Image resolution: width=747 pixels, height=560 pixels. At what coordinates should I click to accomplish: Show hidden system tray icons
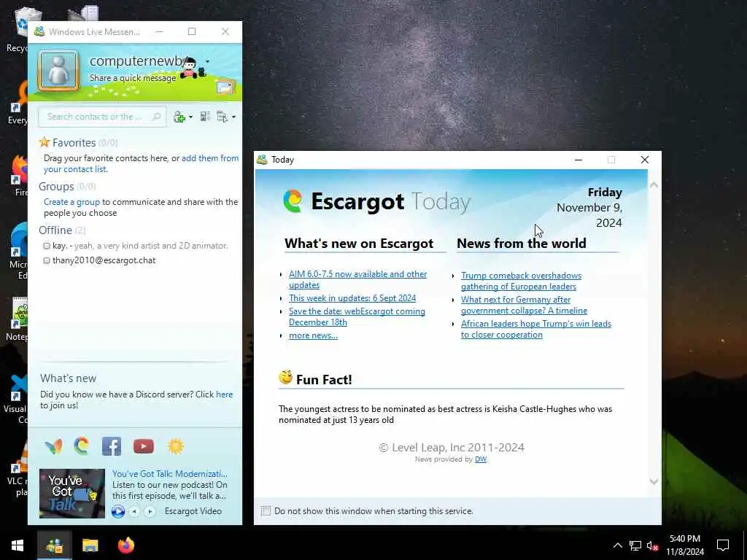(617, 545)
